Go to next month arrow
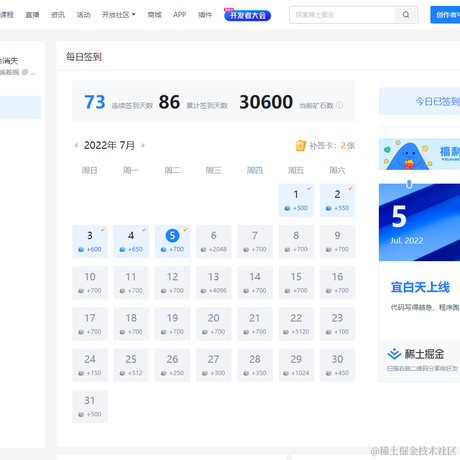The image size is (460, 460). (x=143, y=145)
